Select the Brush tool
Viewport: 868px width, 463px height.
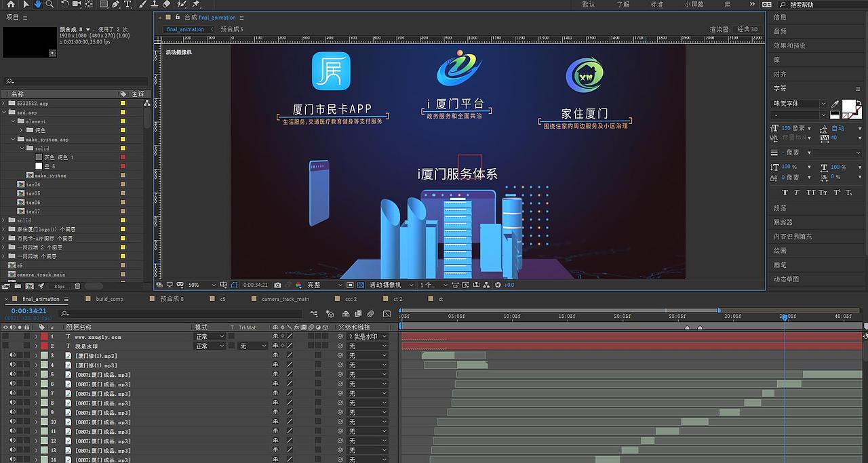point(142,4)
